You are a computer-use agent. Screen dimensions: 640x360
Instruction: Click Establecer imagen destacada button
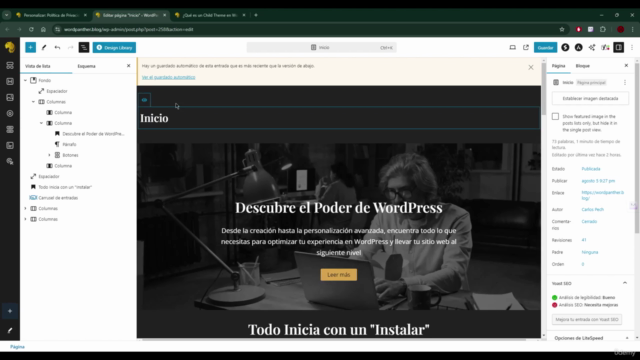(590, 98)
